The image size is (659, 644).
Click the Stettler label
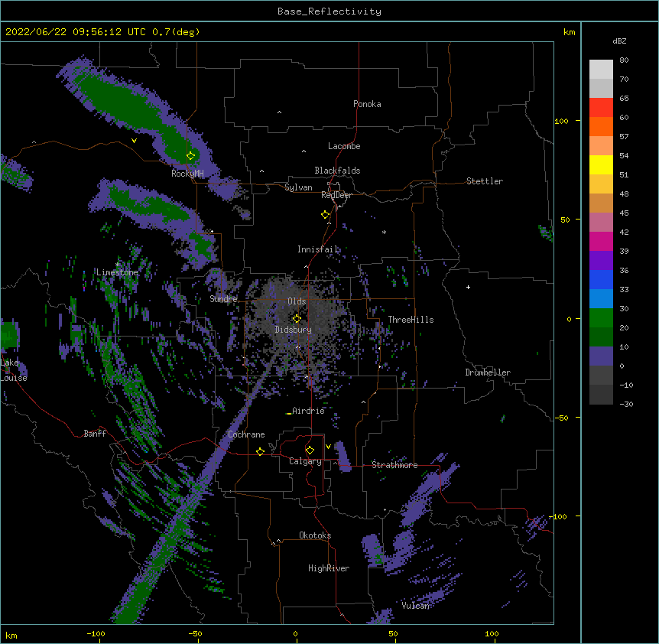click(485, 181)
